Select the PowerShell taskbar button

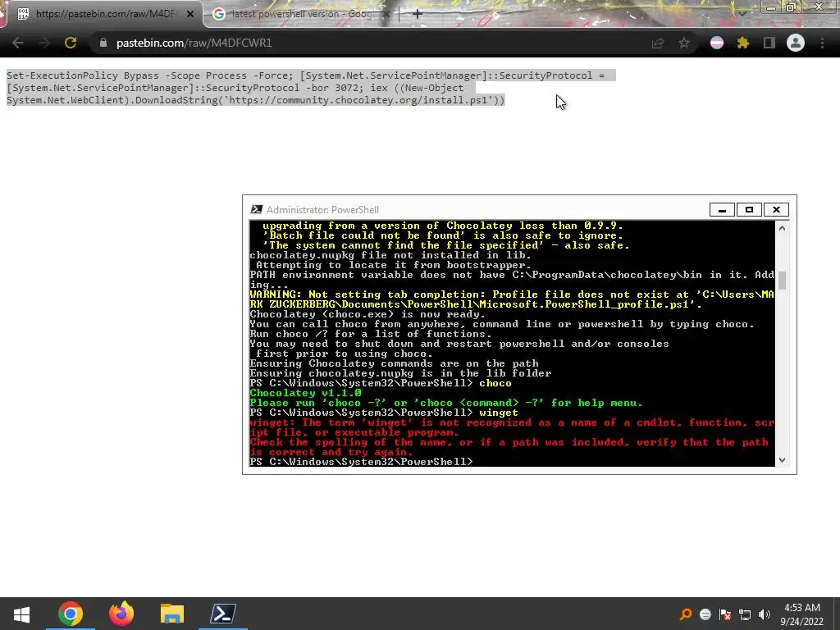point(223,614)
